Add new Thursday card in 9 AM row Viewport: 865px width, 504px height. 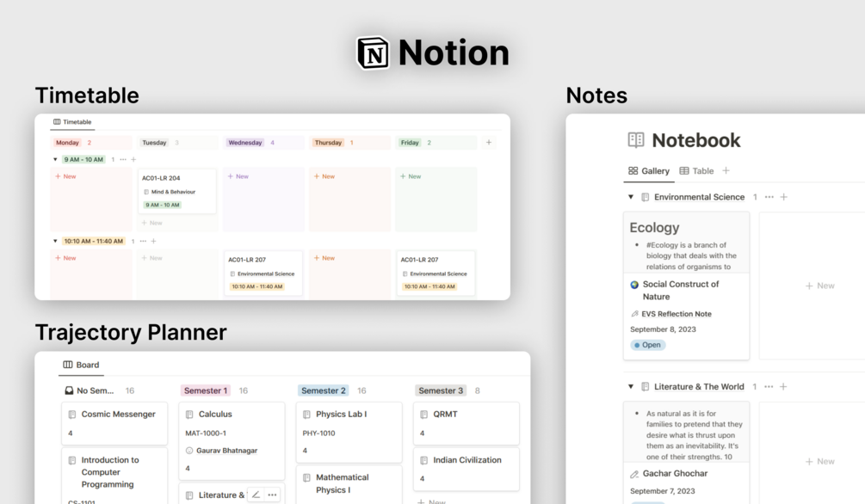(x=324, y=176)
